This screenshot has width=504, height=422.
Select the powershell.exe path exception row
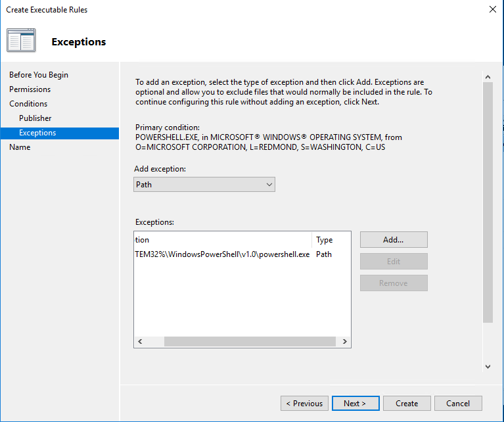223,254
